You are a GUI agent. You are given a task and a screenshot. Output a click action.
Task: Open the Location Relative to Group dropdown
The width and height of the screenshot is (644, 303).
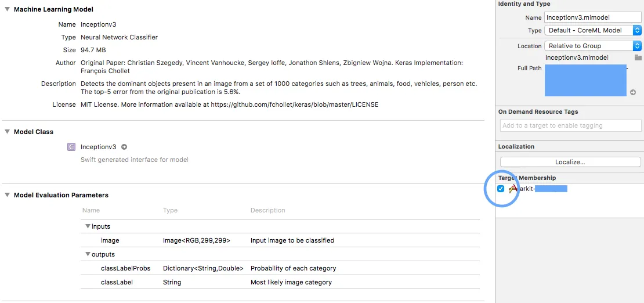(592, 46)
